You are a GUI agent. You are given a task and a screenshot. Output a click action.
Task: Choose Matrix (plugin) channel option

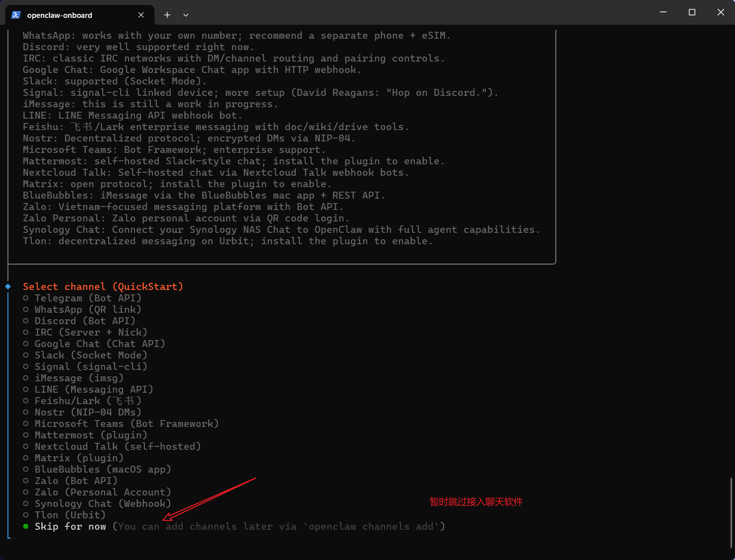pyautogui.click(x=73, y=458)
